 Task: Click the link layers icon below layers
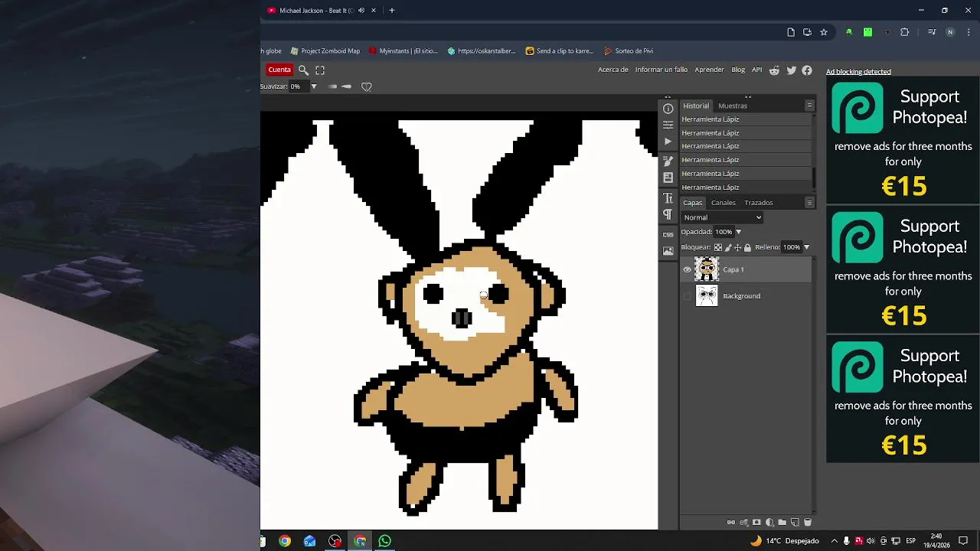730,522
